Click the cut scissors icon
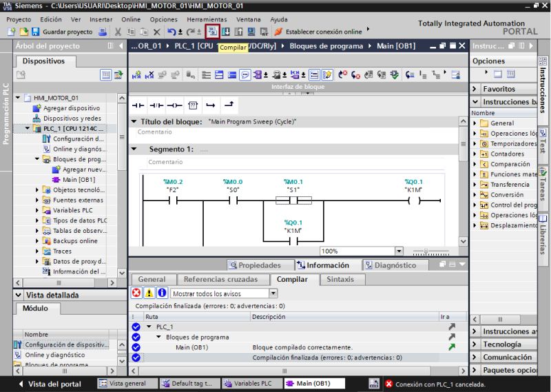 tap(118, 32)
